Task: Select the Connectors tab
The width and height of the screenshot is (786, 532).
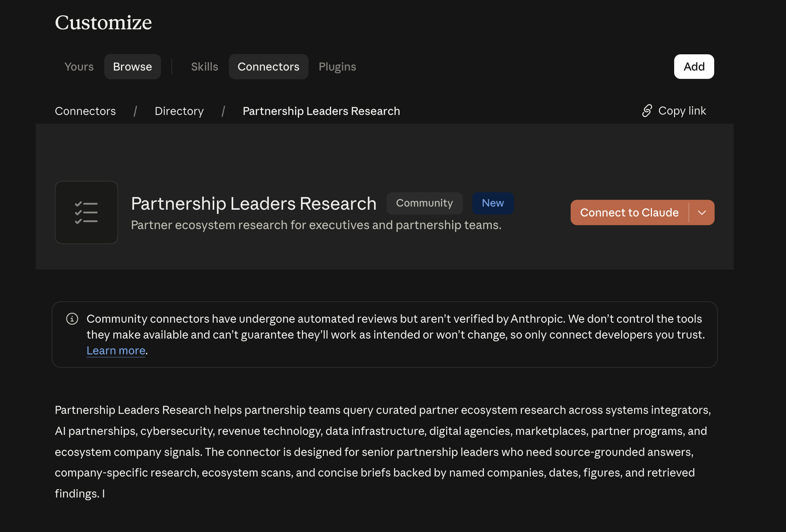Action: tap(268, 67)
